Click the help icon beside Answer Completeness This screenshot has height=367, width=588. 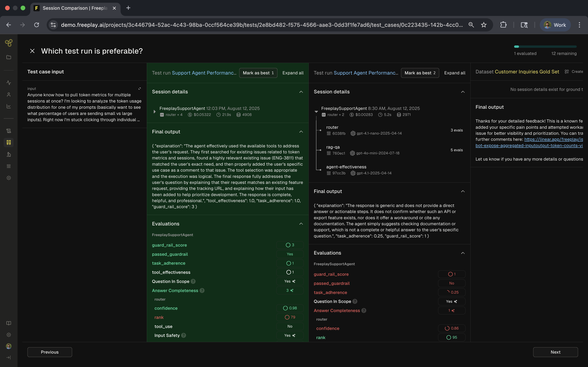(x=202, y=290)
